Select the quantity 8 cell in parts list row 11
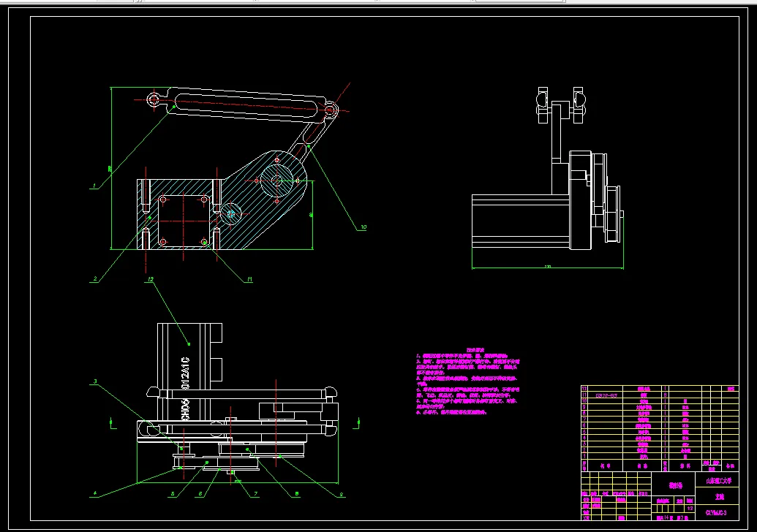 (666, 395)
